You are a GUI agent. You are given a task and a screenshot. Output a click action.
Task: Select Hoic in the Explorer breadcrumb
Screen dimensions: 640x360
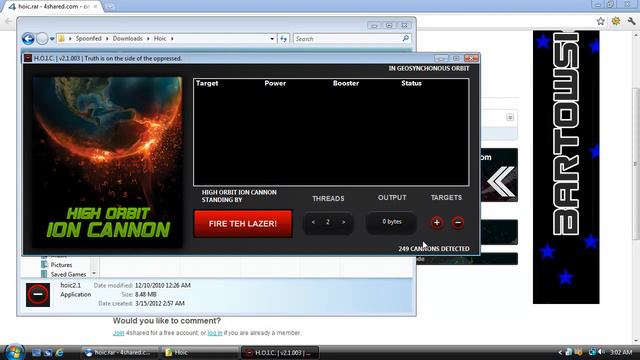click(160, 38)
